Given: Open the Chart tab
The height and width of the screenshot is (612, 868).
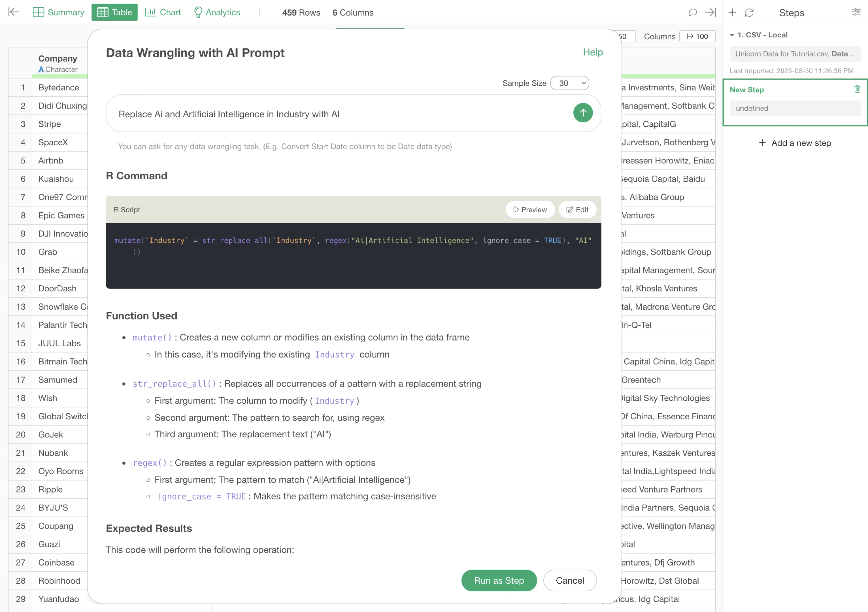Looking at the screenshot, I should (163, 12).
